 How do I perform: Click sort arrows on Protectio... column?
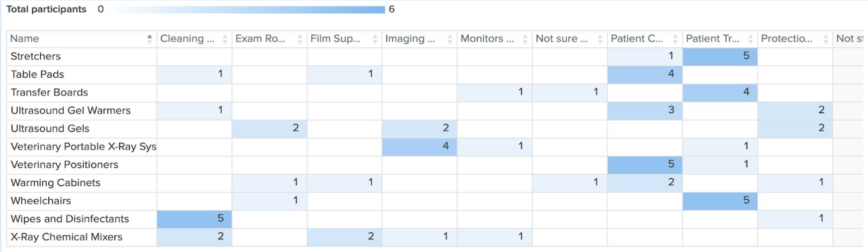point(825,39)
